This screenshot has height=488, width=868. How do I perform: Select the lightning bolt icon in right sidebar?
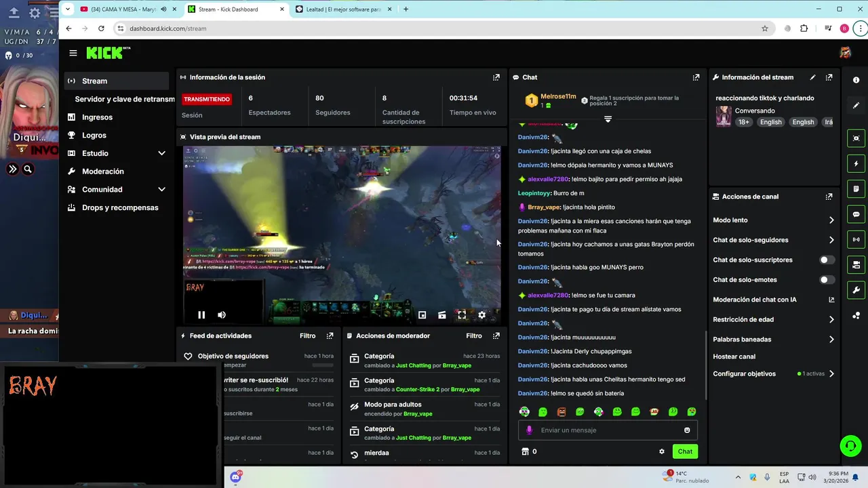point(856,163)
